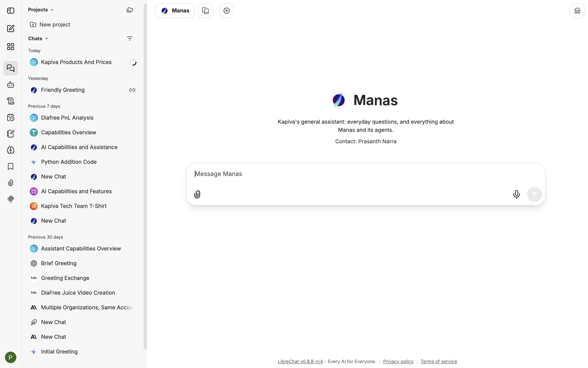The image size is (588, 368).
Task: Open the user profile avatar P
Action: pos(10,357)
